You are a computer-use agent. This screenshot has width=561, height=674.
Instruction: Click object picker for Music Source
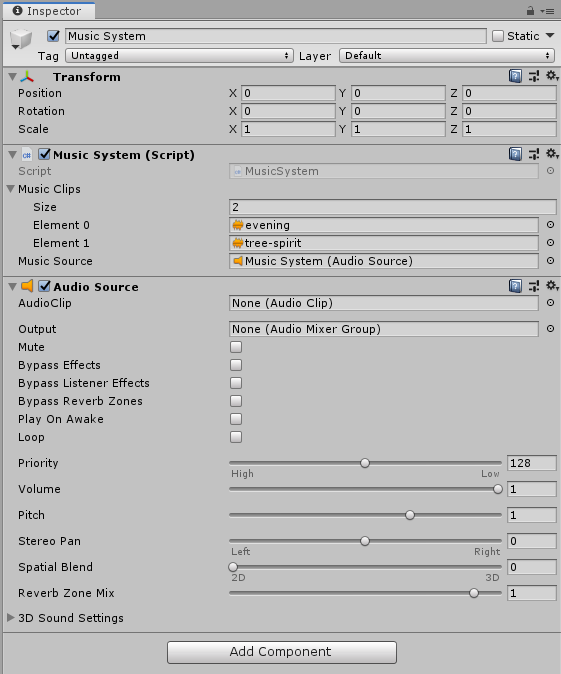click(550, 261)
